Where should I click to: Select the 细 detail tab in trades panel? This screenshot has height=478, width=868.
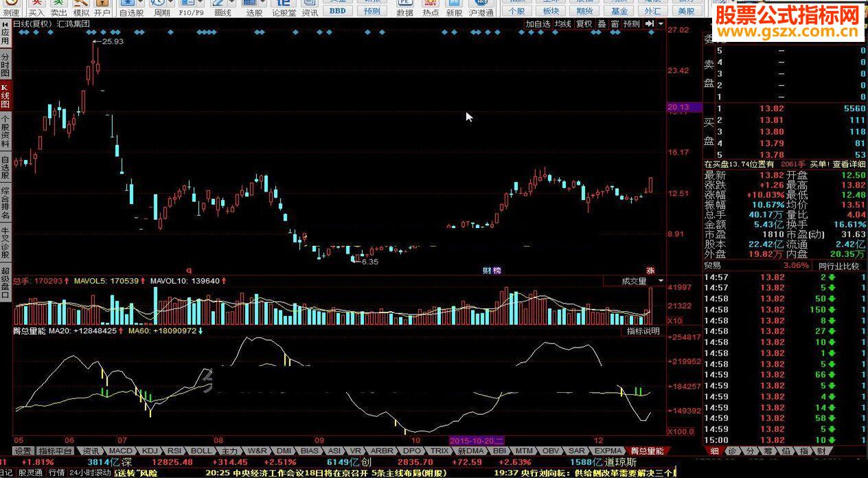coord(714,451)
